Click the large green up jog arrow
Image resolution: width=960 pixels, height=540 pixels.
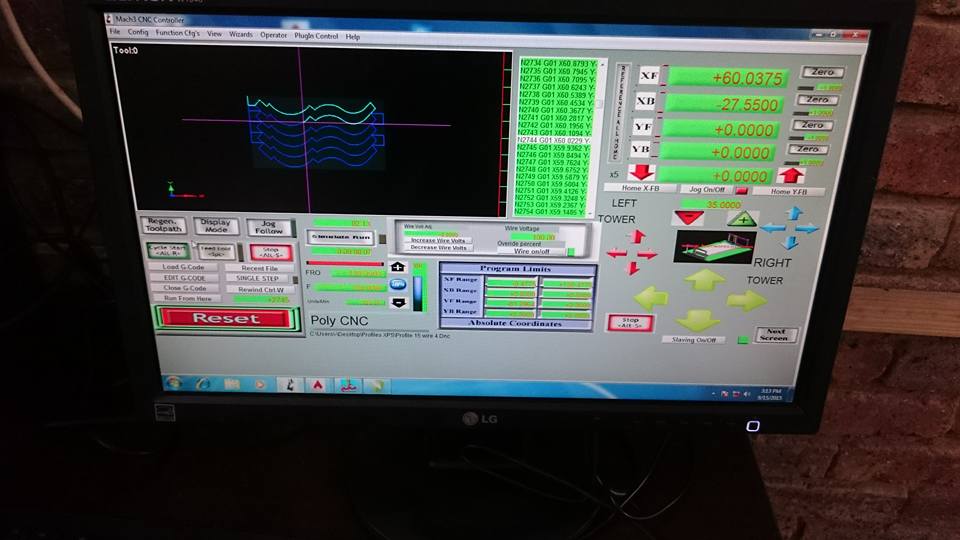(705, 280)
